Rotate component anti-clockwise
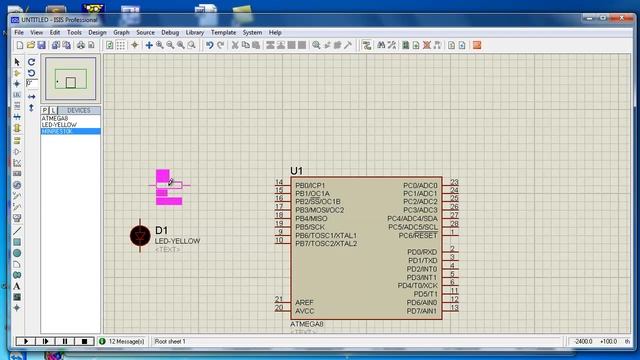 coord(31,73)
